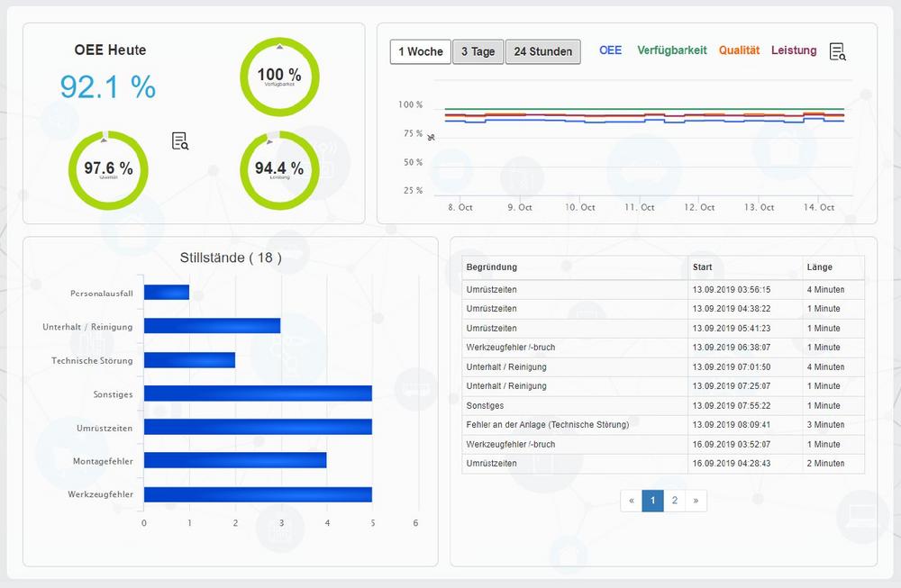Click the 100 % Verfügbarkeit gauge
The height and width of the screenshot is (588, 901).
[279, 77]
